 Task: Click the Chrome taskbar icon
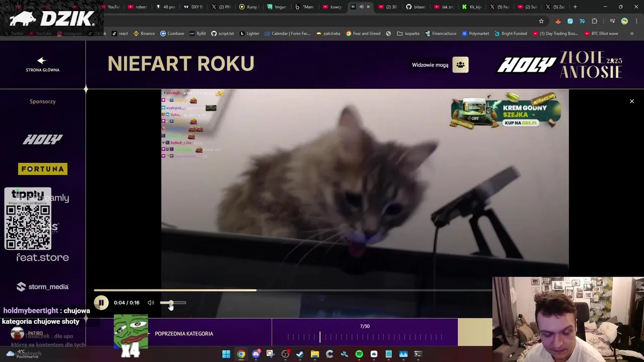[241, 354]
